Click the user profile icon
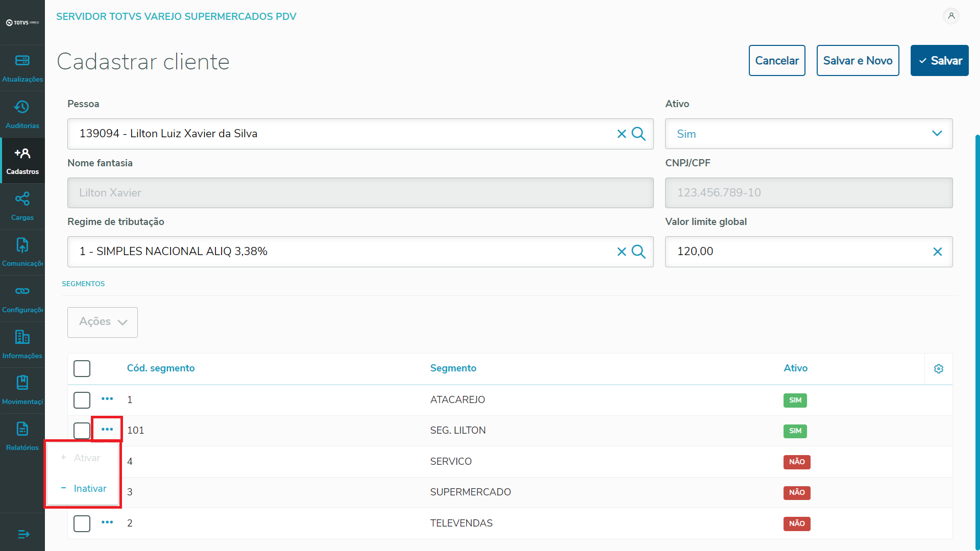Screen dimensions: 980x551 (x=951, y=16)
